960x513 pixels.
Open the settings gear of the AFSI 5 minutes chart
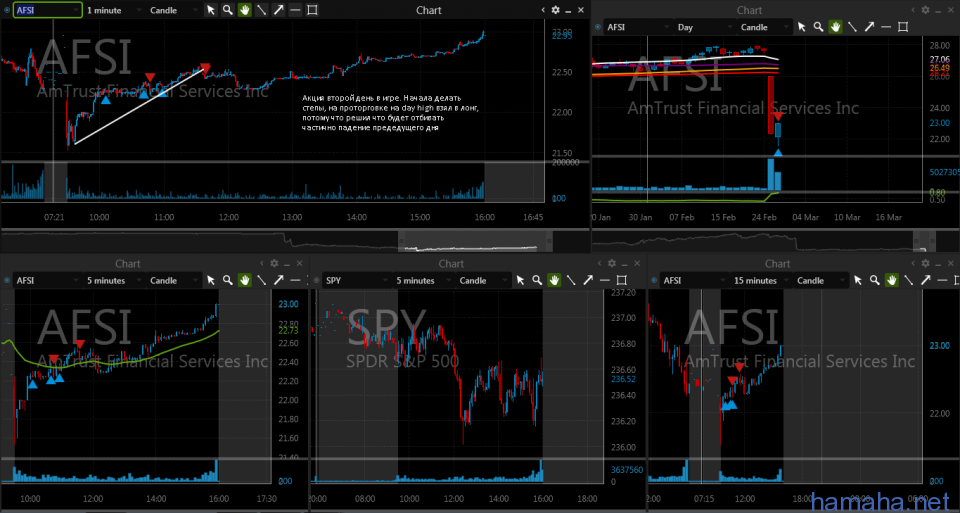[x=274, y=263]
